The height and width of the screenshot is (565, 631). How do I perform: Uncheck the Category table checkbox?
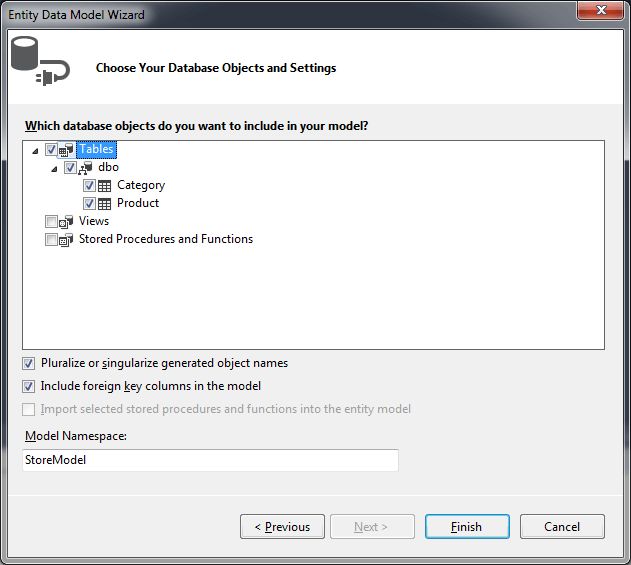point(89,186)
